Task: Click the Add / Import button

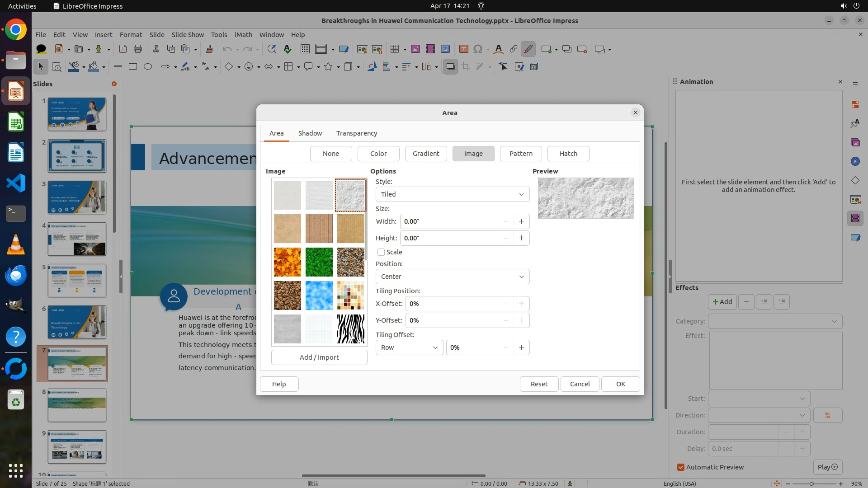Action: tap(319, 357)
